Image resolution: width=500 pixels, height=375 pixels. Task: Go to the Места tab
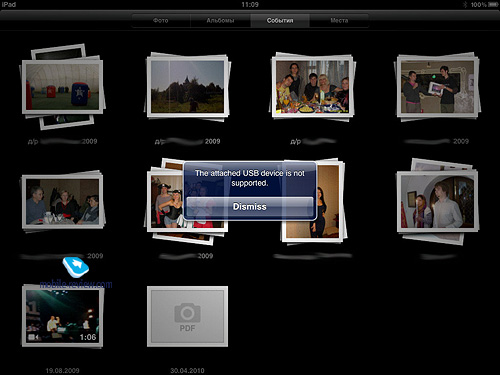click(x=339, y=21)
